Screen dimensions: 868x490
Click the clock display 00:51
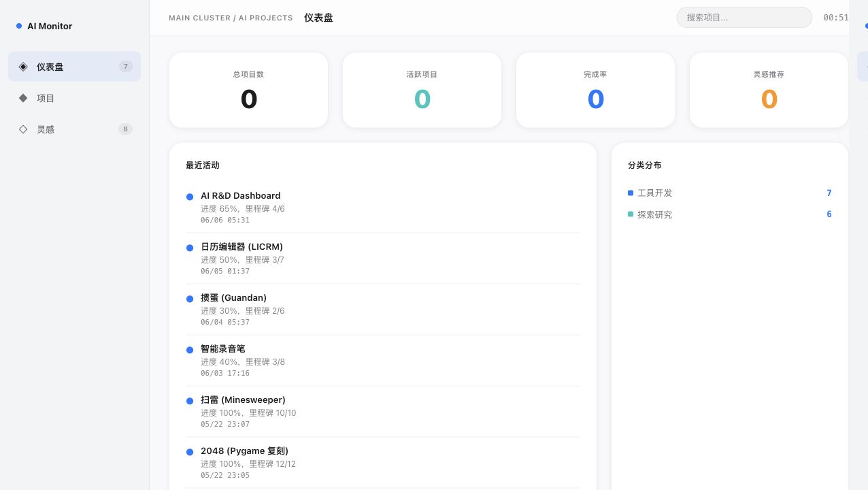tap(836, 18)
